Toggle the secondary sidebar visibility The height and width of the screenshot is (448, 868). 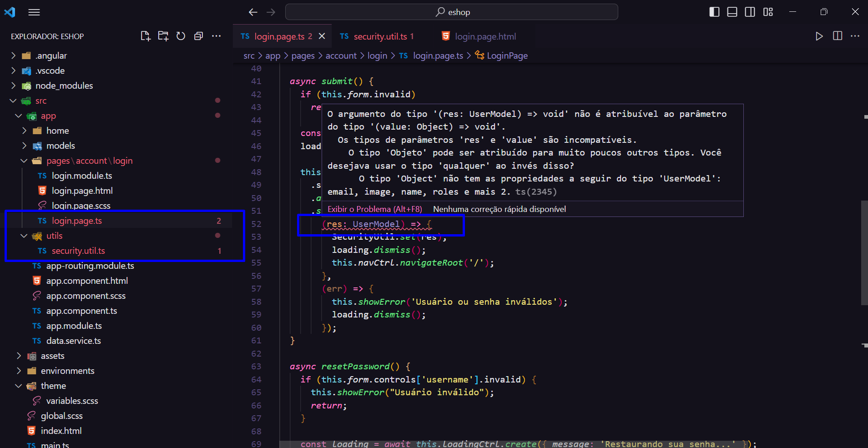[x=750, y=12]
